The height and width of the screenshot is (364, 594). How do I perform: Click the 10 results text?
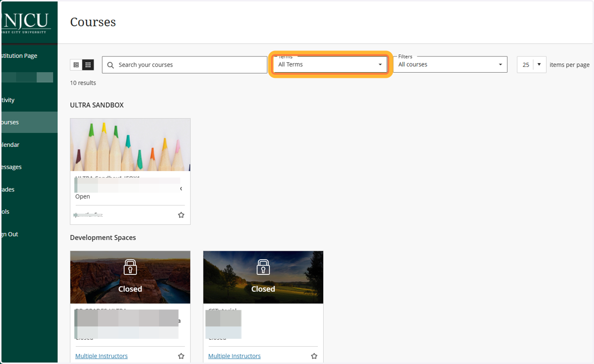[x=83, y=83]
